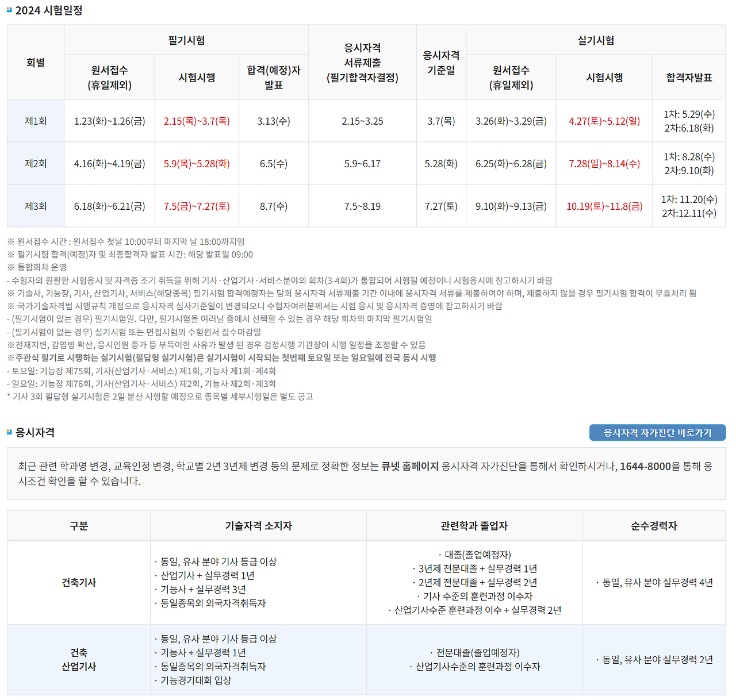Screen dimensions: 736x700
Task: Click the 응시자격 기준일 column header
Action: tap(441, 62)
